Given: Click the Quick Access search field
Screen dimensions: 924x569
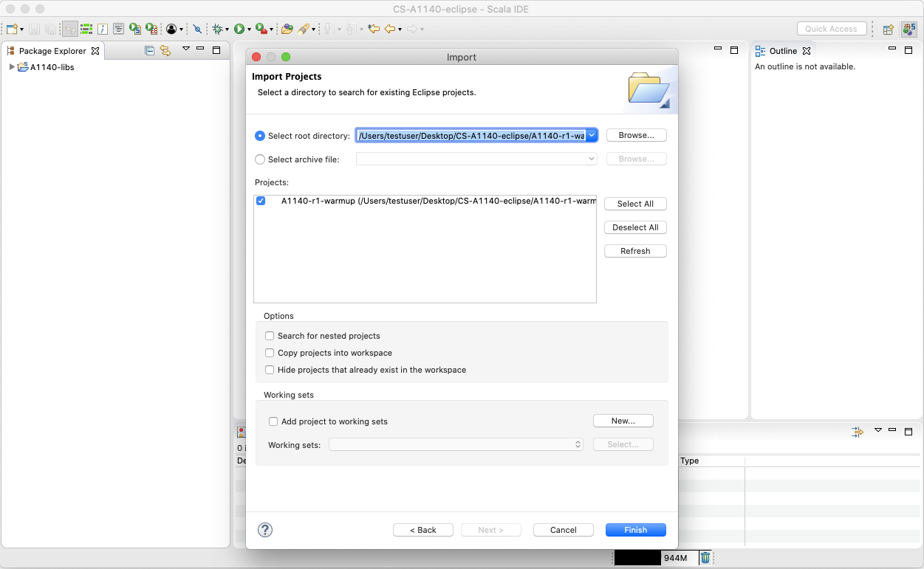Looking at the screenshot, I should coord(831,29).
